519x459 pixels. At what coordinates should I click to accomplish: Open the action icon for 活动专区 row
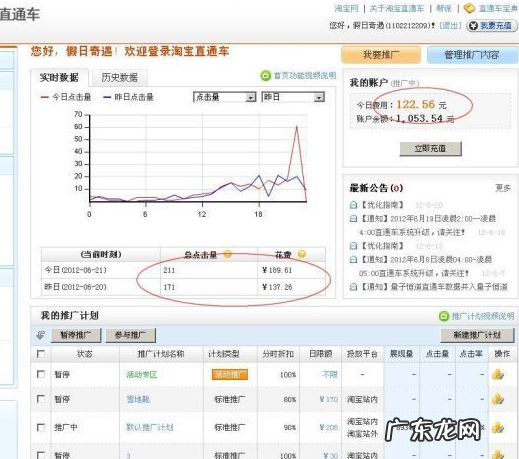[498, 375]
